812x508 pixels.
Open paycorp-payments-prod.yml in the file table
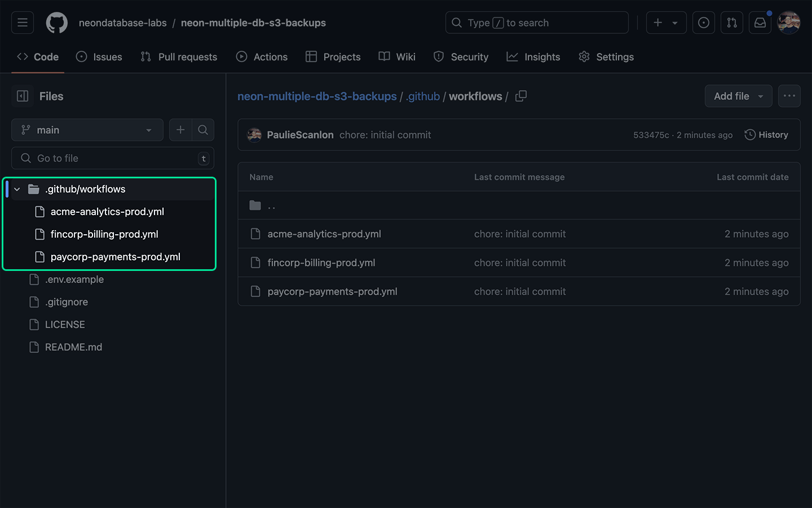click(x=332, y=291)
